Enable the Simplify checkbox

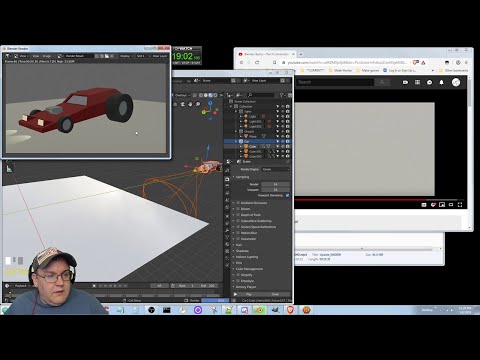pos(238,275)
